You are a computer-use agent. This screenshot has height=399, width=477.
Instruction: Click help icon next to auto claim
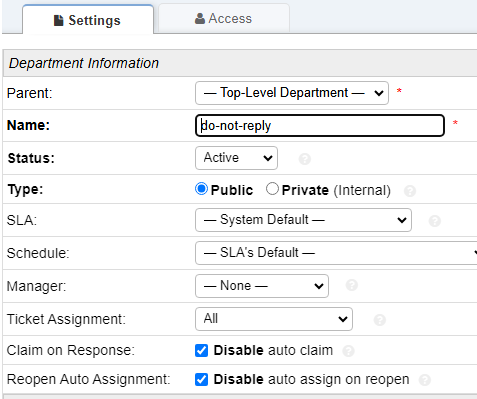click(348, 351)
